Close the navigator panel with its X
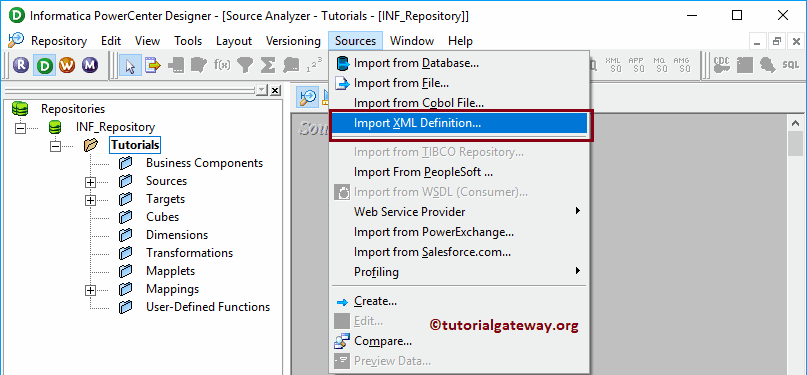The height and width of the screenshot is (375, 807). click(275, 91)
